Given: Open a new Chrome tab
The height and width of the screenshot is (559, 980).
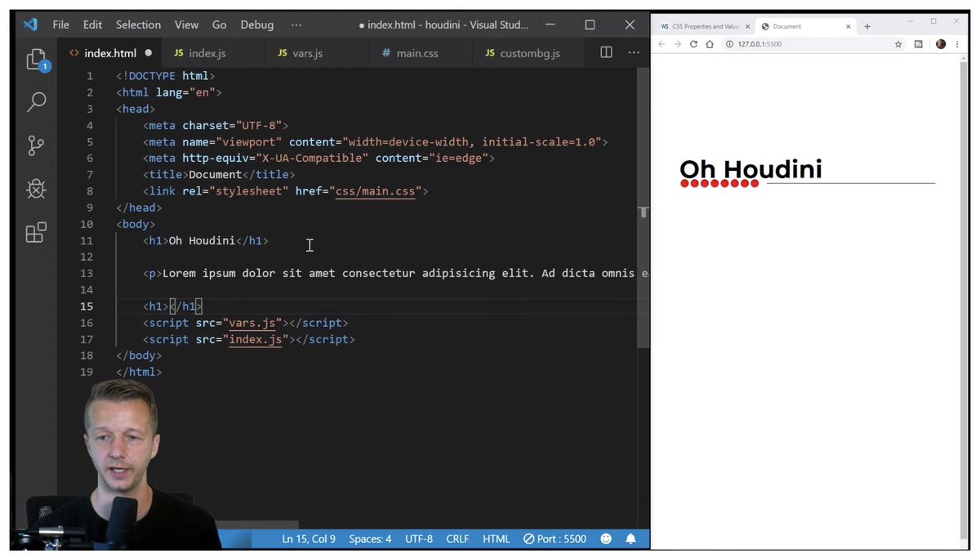Looking at the screenshot, I should click(x=867, y=26).
